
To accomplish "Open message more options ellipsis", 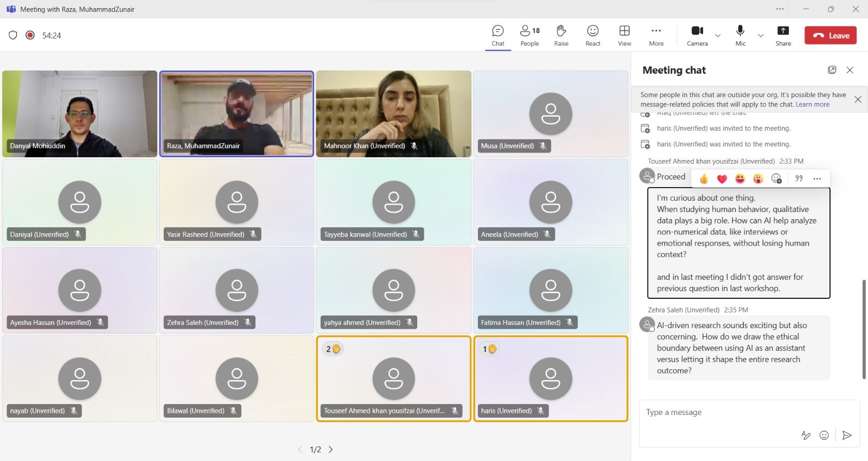I will 817,178.
